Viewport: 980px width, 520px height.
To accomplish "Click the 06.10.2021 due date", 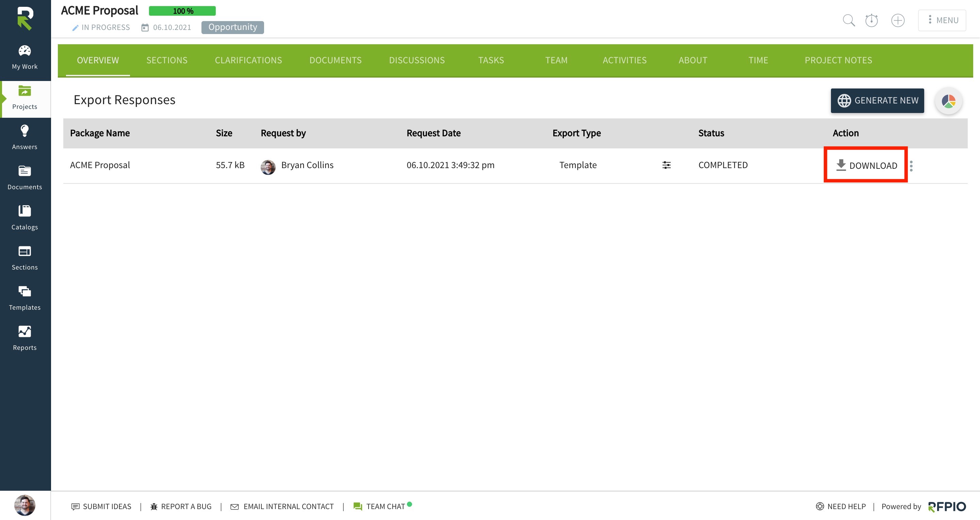I will point(172,27).
